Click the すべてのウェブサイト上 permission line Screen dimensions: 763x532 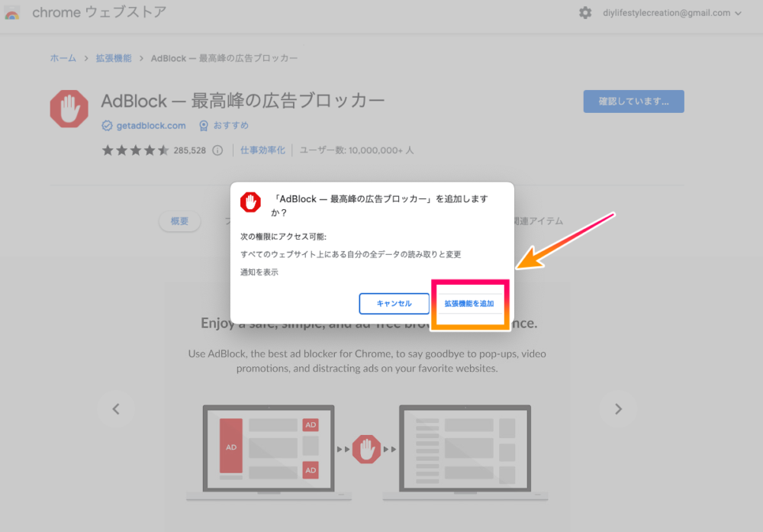[x=350, y=254]
